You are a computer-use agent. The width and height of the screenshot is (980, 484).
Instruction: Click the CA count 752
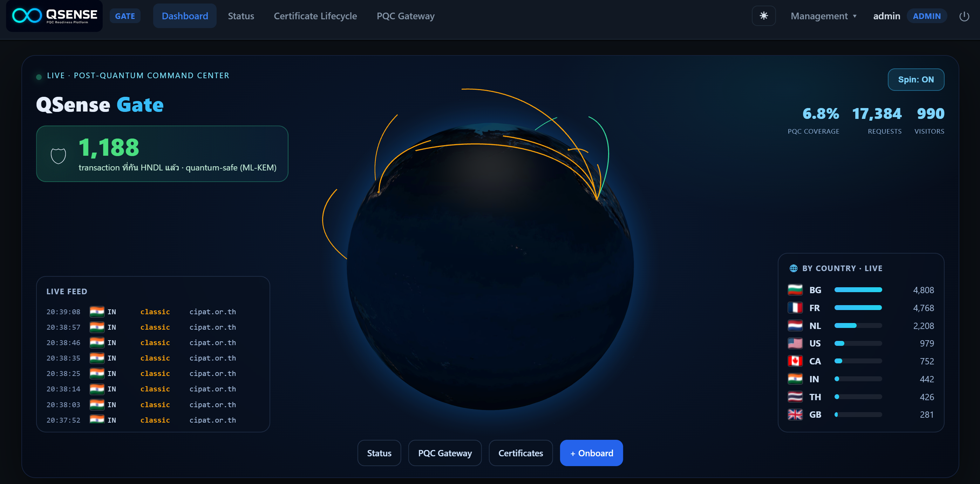click(x=927, y=361)
